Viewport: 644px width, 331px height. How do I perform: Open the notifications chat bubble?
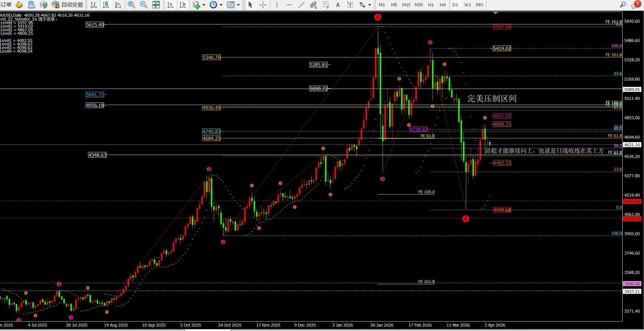pyautogui.click(x=635, y=5)
